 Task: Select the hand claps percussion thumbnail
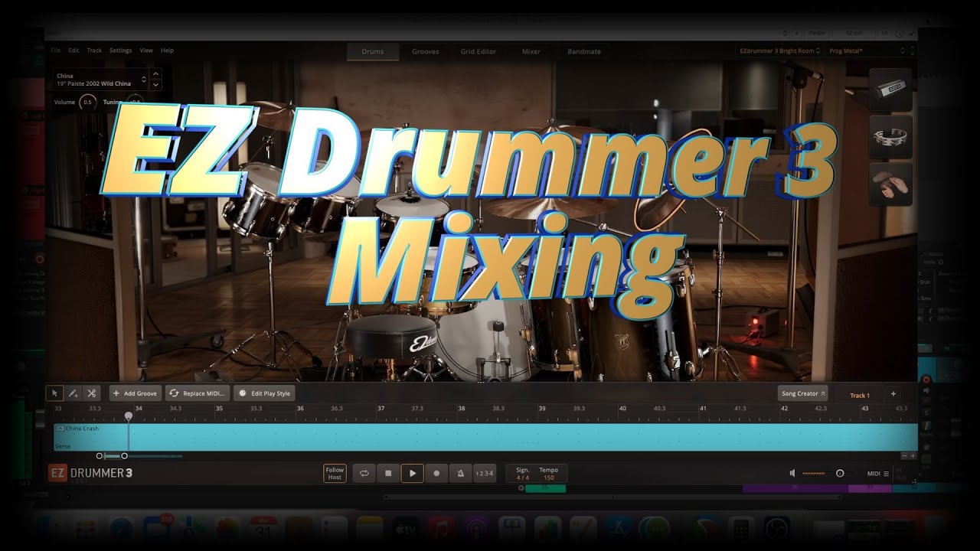click(x=891, y=184)
